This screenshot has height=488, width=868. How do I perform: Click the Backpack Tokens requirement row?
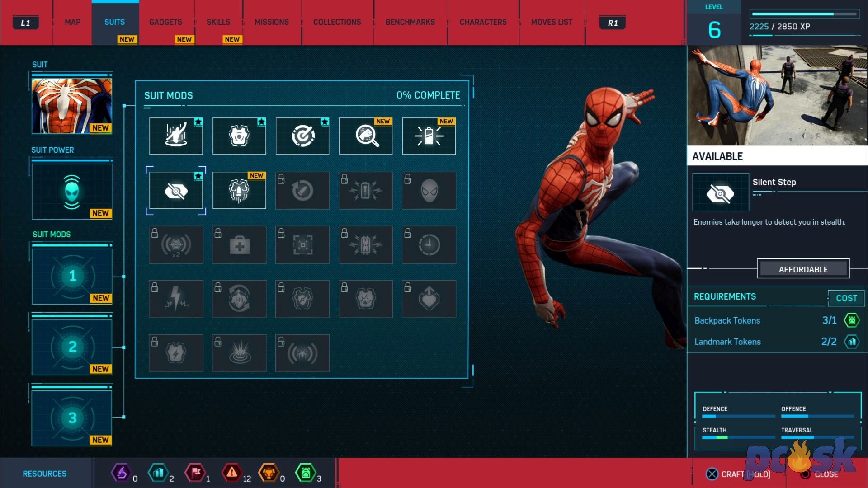777,320
